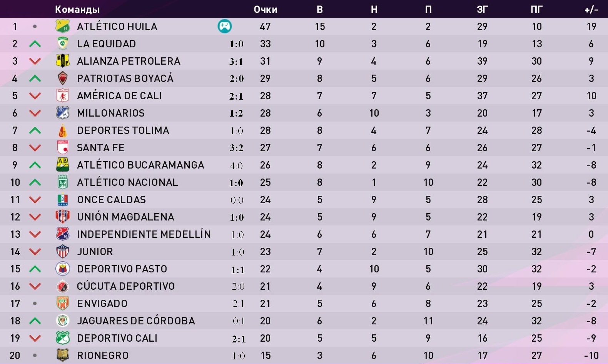This screenshot has height=364, width=608.
Task: Select the América de Cali crest
Action: point(63,95)
